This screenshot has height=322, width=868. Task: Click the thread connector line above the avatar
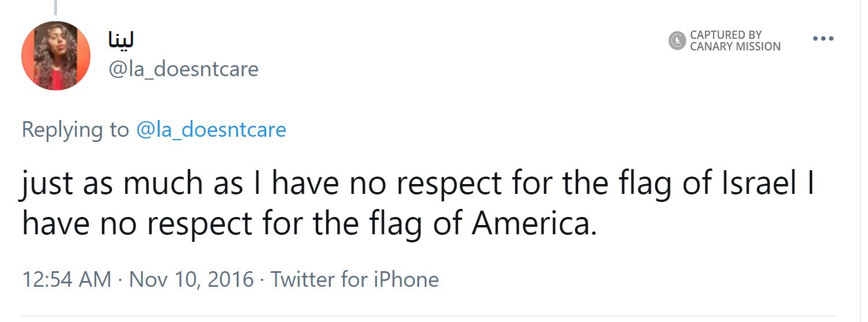click(56, 7)
